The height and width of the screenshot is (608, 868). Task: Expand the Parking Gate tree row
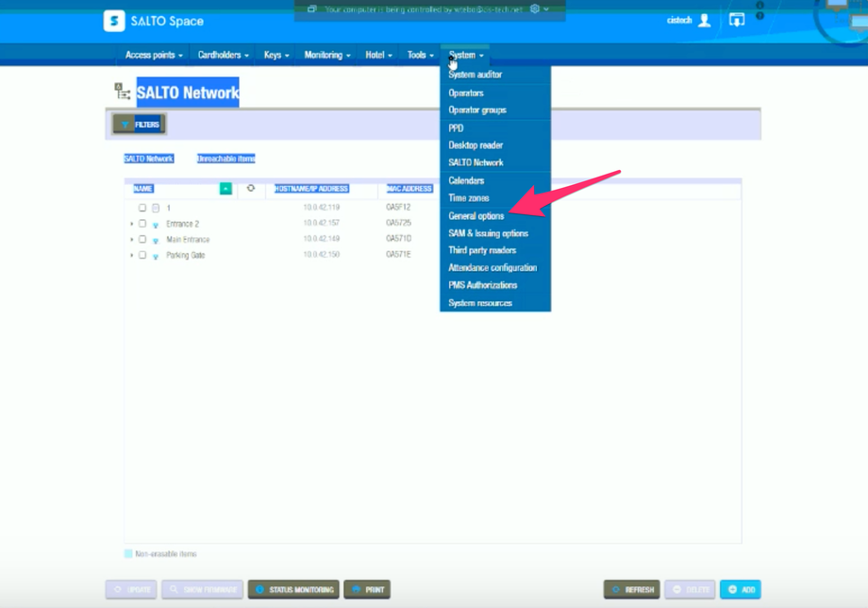pyautogui.click(x=132, y=255)
